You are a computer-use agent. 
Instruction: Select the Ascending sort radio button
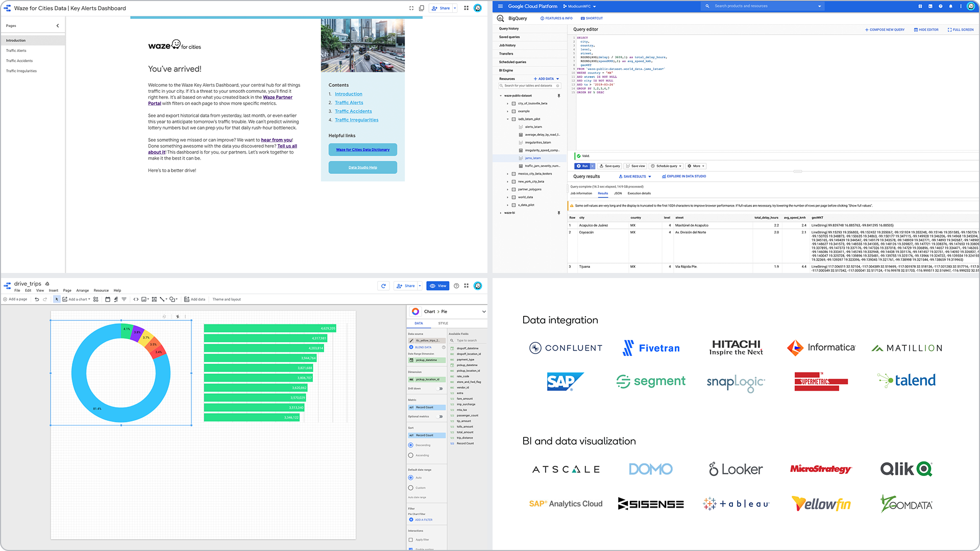(410, 455)
